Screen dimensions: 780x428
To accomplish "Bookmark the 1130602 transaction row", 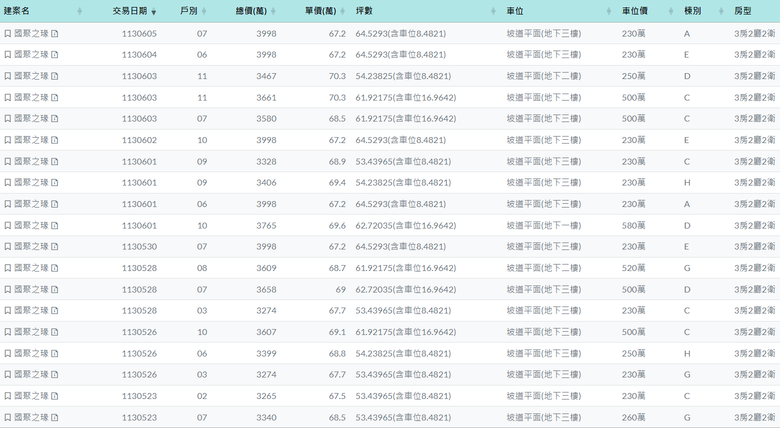I will pos(7,140).
